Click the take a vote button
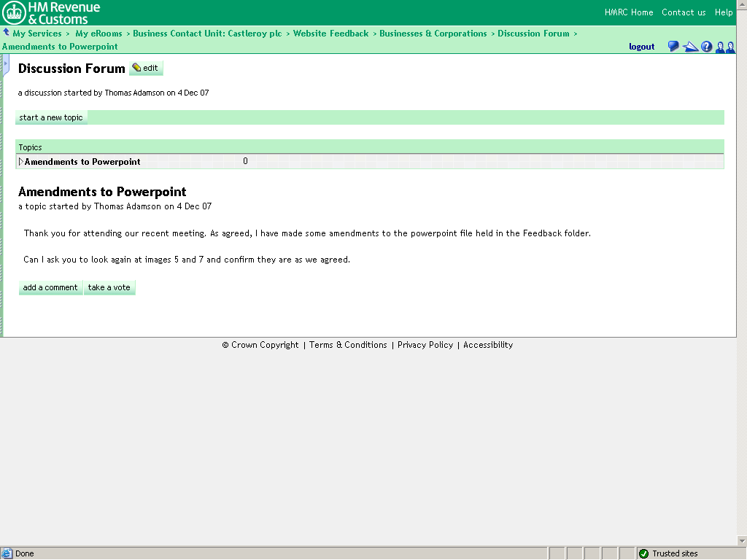Screen dimensions: 747x560 pos(109,287)
